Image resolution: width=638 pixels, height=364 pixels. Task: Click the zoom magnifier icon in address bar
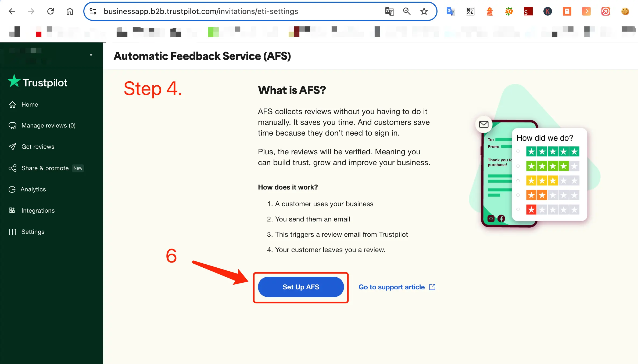pyautogui.click(x=407, y=11)
